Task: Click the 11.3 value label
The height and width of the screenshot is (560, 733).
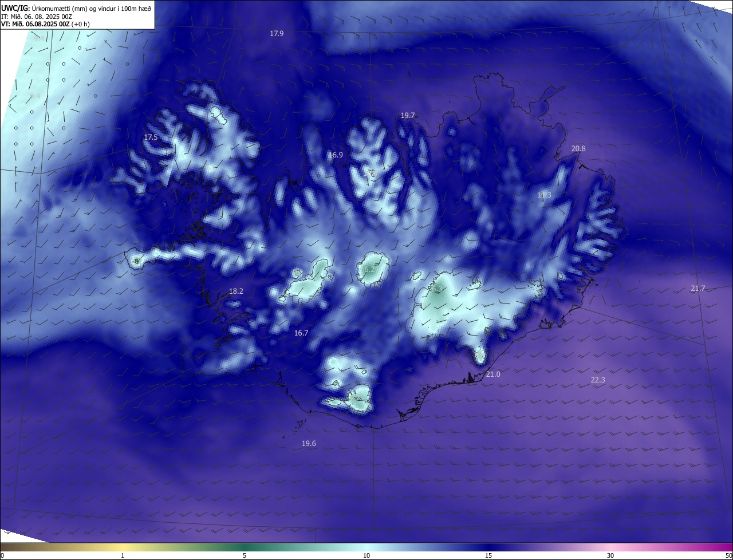Action: pyautogui.click(x=544, y=195)
